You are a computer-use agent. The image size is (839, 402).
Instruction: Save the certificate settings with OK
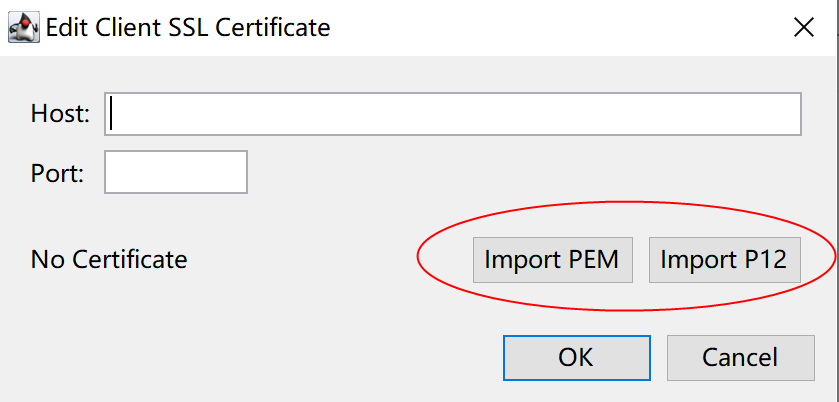pos(576,357)
